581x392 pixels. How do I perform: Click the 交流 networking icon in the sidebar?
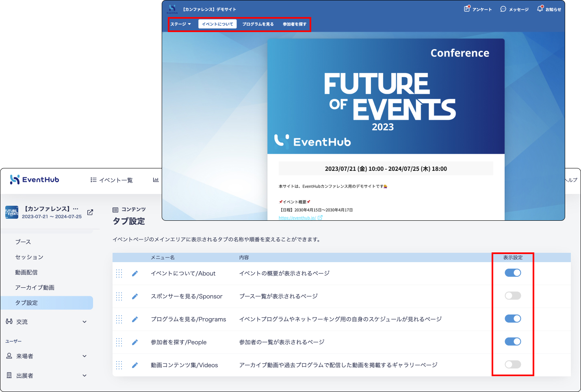point(9,321)
